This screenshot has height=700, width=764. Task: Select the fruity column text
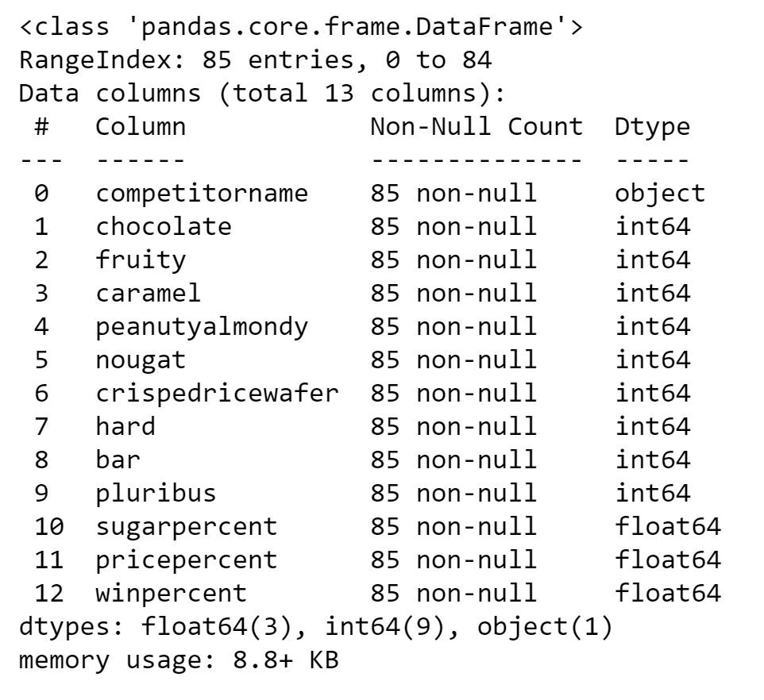click(141, 260)
